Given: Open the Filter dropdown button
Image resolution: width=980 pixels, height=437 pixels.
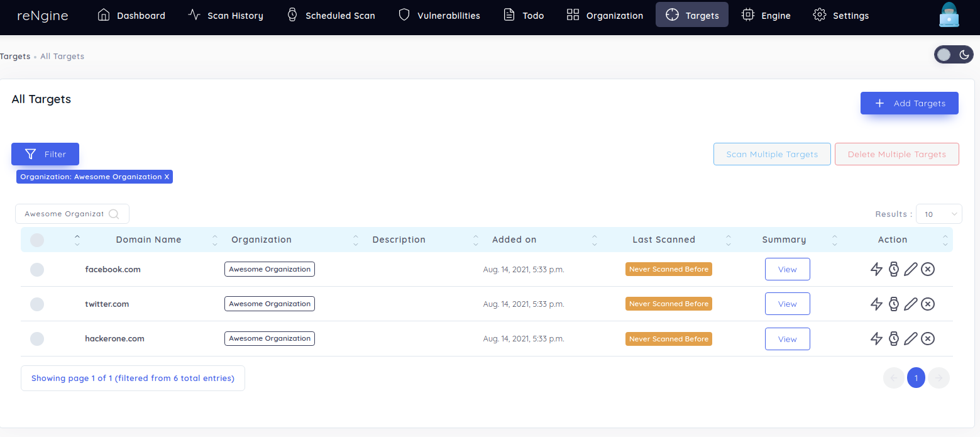Looking at the screenshot, I should (45, 154).
